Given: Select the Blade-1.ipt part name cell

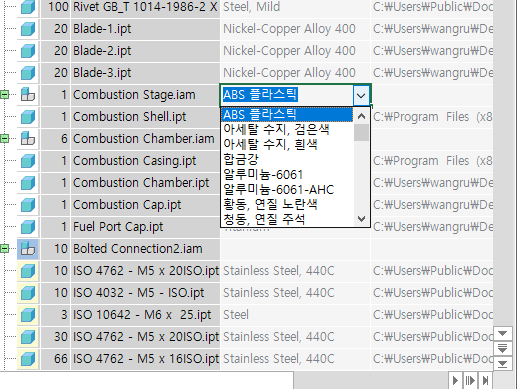Looking at the screenshot, I should (145, 29).
